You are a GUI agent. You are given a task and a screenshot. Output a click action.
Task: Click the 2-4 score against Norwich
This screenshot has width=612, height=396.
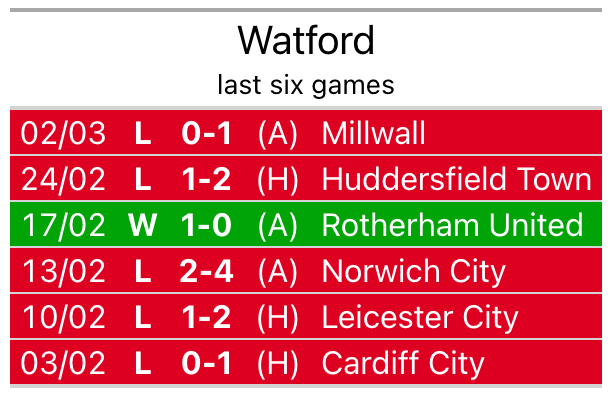click(206, 271)
